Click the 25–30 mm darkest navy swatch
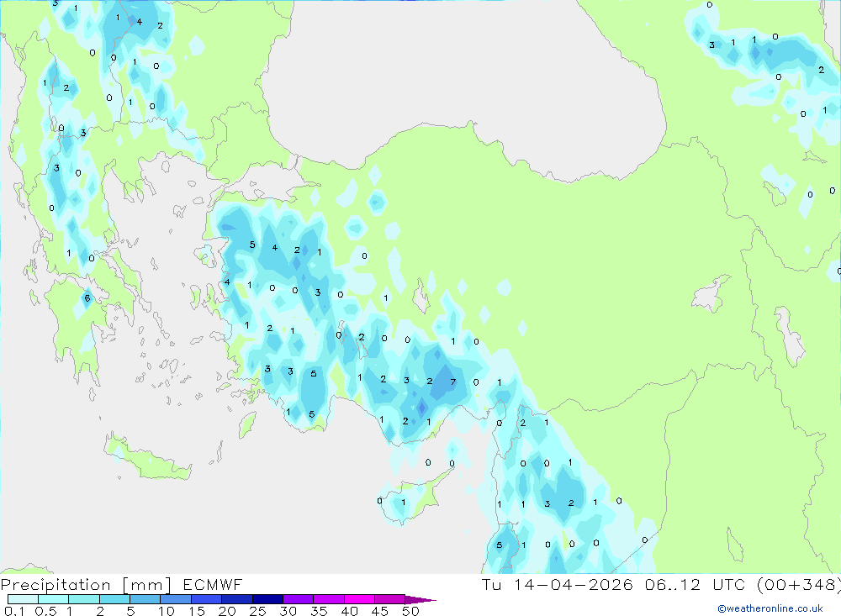 [x=267, y=599]
